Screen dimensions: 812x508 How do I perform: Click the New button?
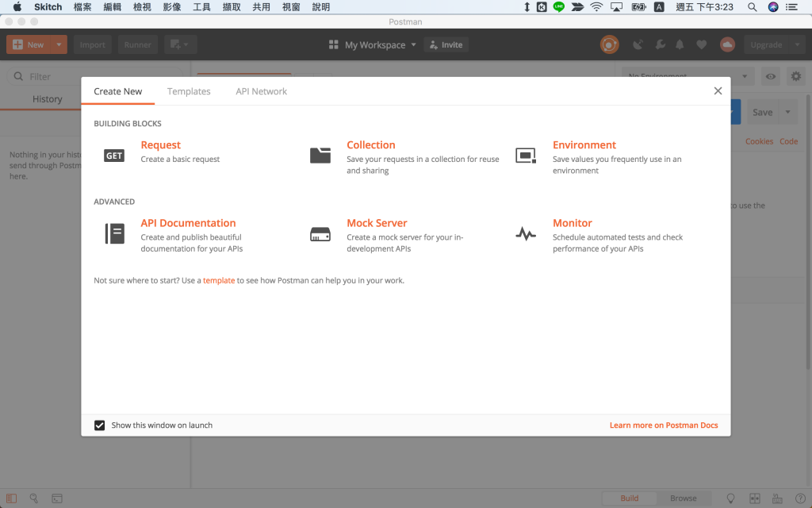29,44
